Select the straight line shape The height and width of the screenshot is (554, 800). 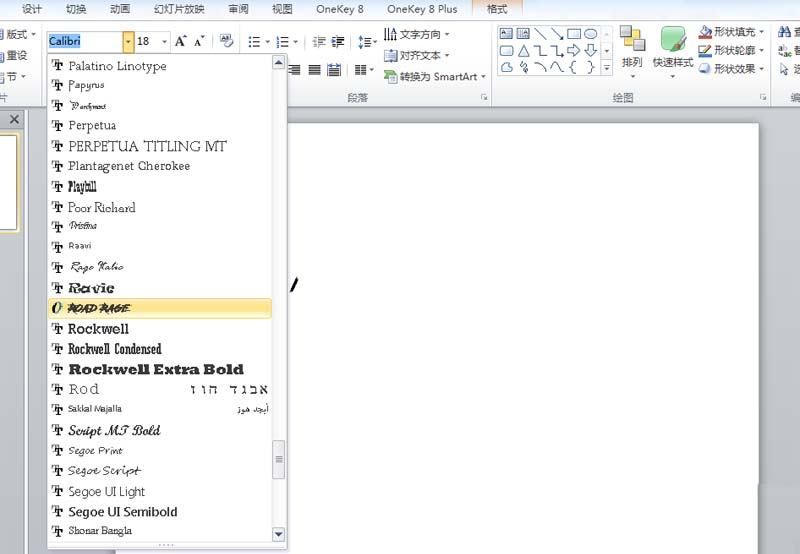click(540, 34)
